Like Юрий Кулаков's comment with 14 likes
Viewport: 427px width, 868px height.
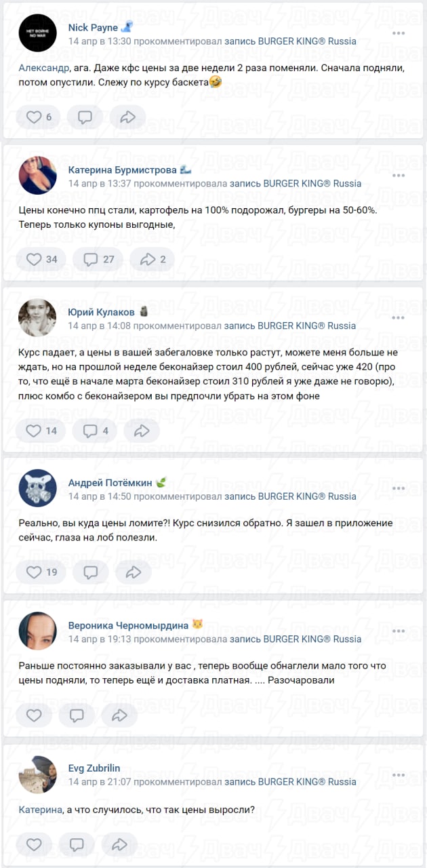pos(42,430)
